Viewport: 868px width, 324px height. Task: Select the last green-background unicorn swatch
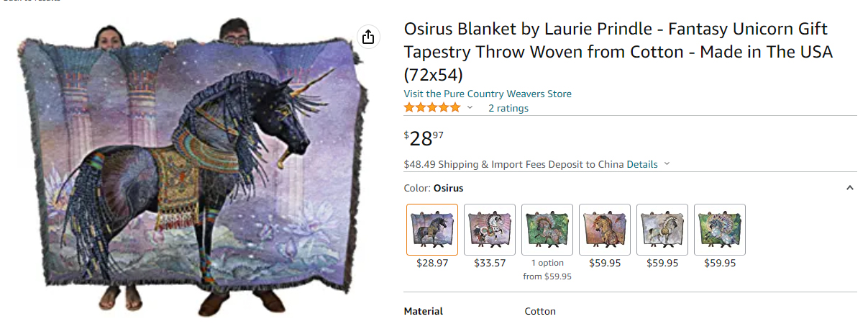[720, 230]
